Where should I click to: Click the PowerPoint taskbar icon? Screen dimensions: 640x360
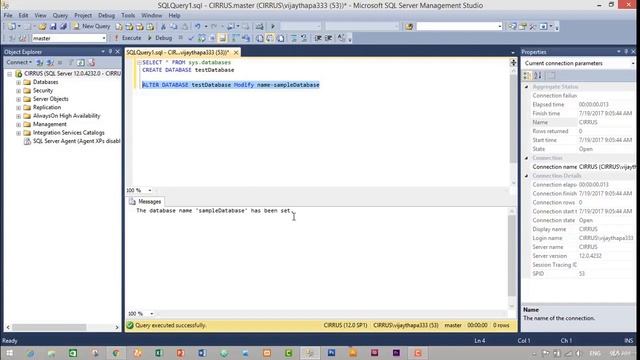pyautogui.click(x=180, y=353)
